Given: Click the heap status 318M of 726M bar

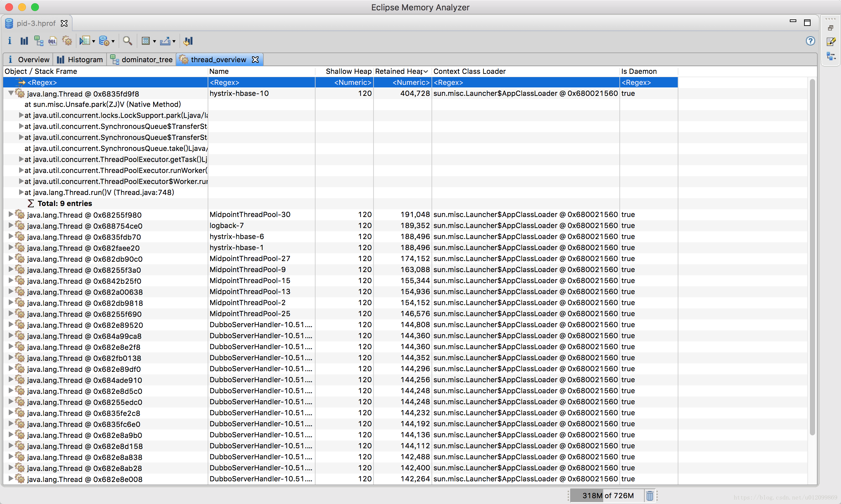Looking at the screenshot, I should click(607, 496).
